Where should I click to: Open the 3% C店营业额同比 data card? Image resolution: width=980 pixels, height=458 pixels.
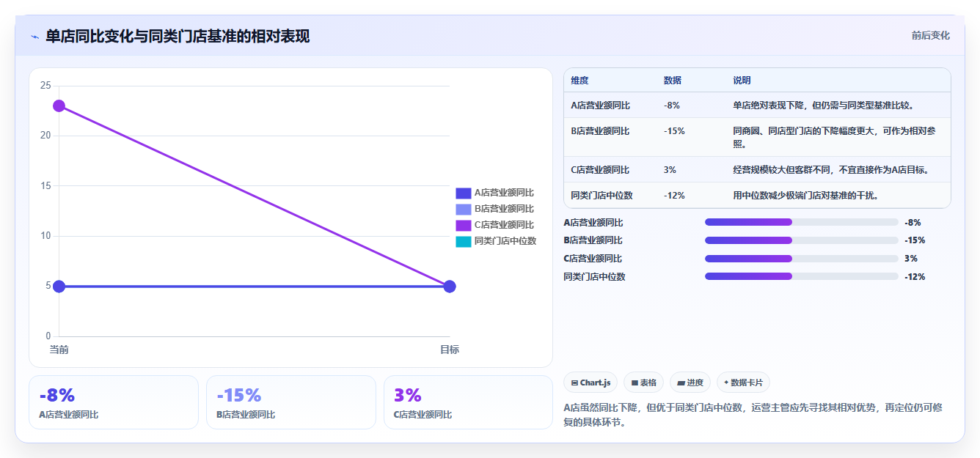(x=468, y=402)
